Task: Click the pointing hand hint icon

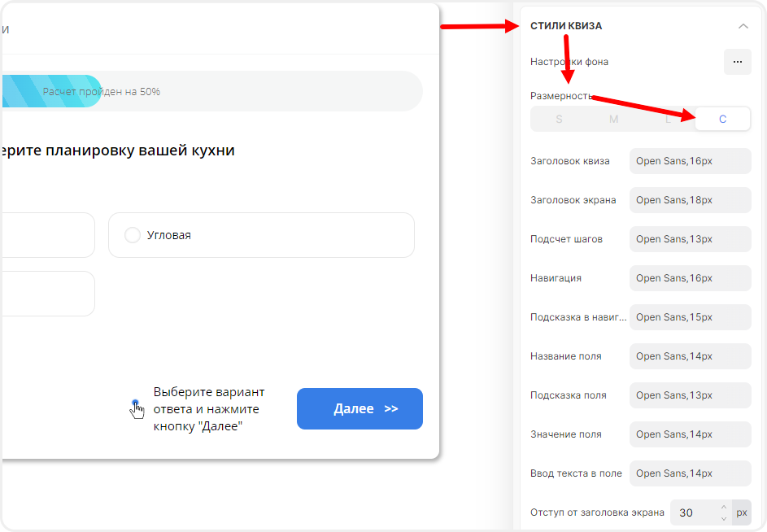Action: (137, 408)
